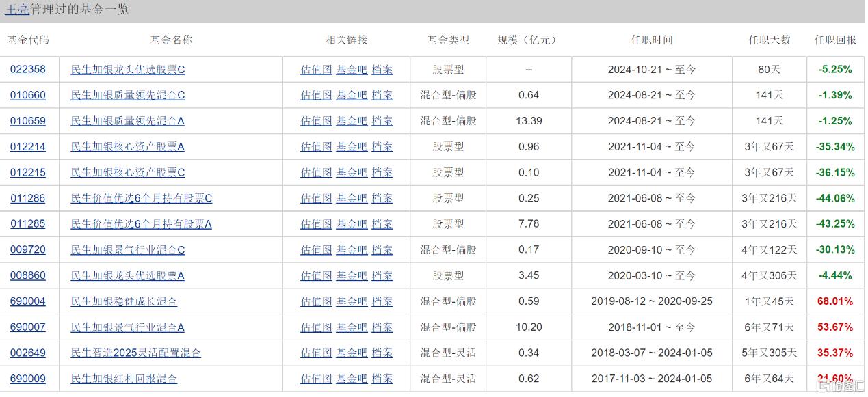This screenshot has width=868, height=397.
Task: Open 民生价值优选6个月持有股票C fund page
Action: [142, 199]
